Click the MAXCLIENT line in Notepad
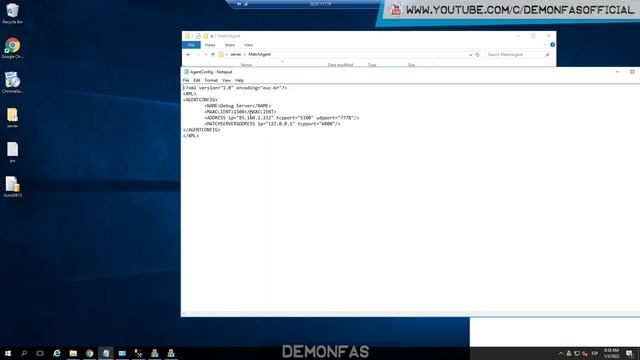The height and width of the screenshot is (360, 640). coord(240,112)
